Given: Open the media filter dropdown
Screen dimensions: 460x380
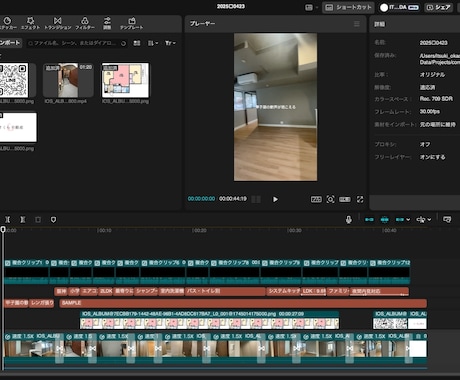Looking at the screenshot, I should pyautogui.click(x=170, y=43).
